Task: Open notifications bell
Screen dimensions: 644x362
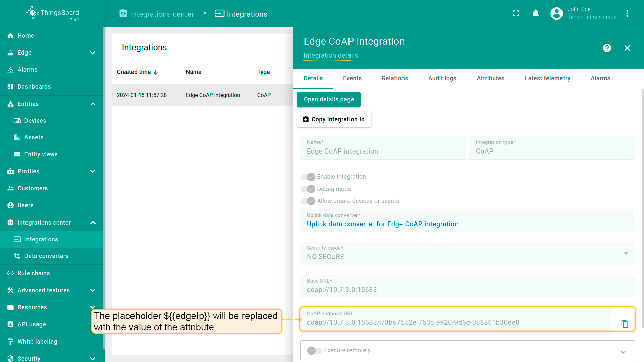Action: tap(536, 13)
